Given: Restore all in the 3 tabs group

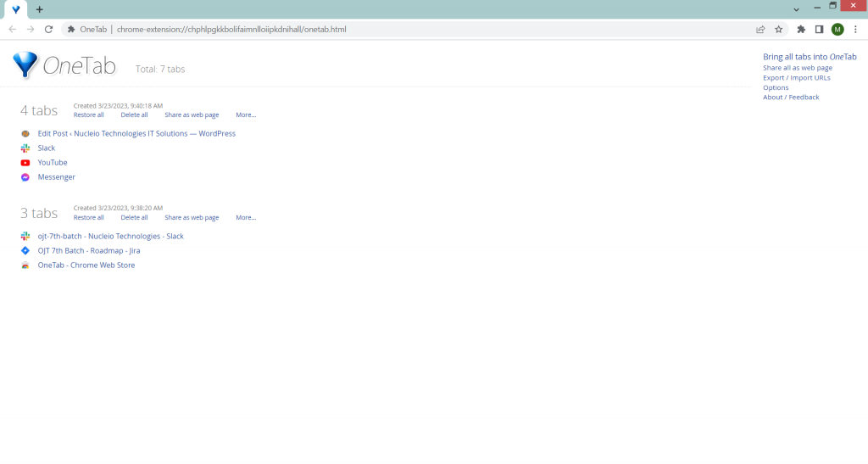Looking at the screenshot, I should point(88,218).
